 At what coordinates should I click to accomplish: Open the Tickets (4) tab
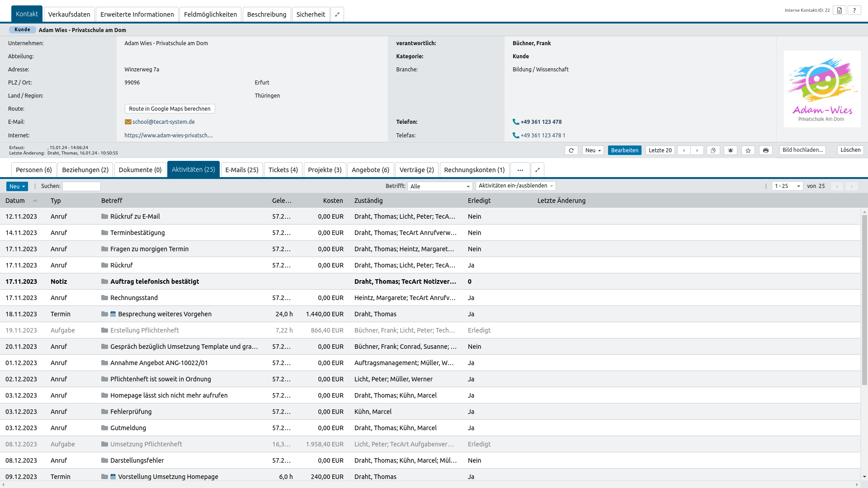coord(283,170)
